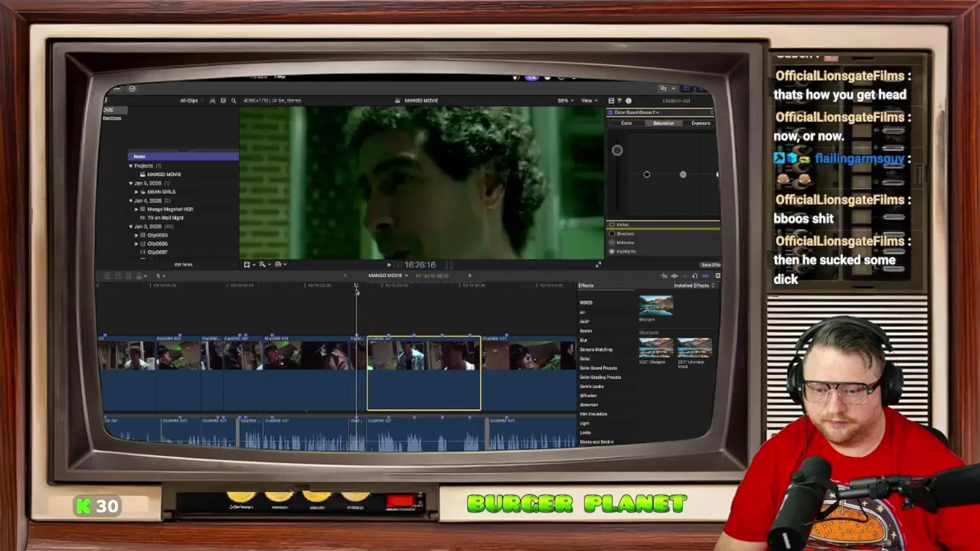980x551 pixels.
Task: Collapse the Projects group triangle
Action: tap(131, 166)
